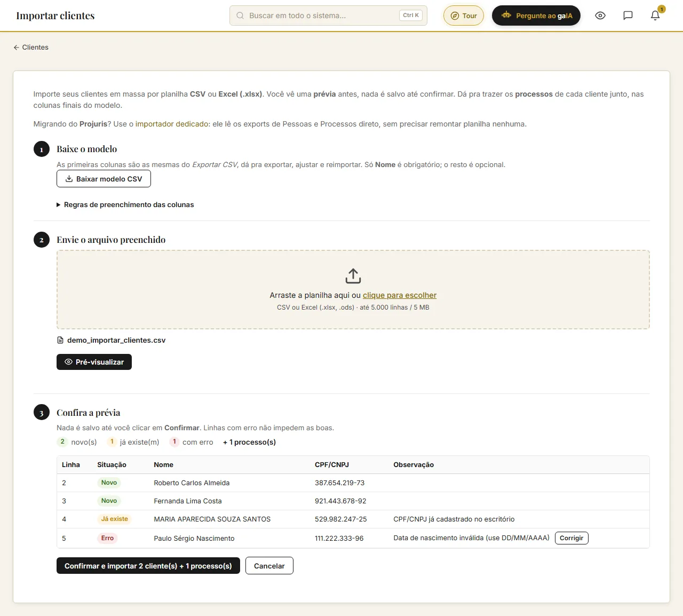
Task: Click CPF/CNPJ já cadastrado observation text
Action: click(454, 519)
